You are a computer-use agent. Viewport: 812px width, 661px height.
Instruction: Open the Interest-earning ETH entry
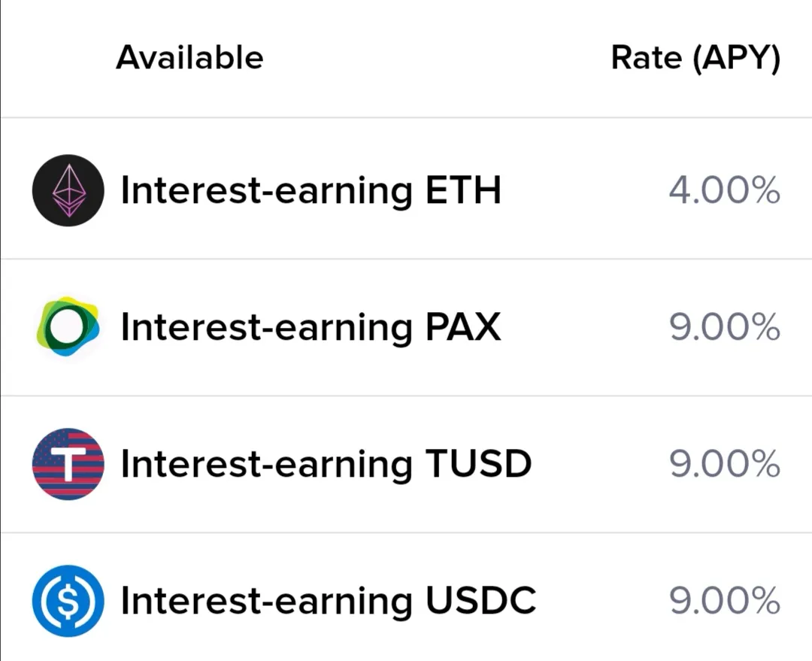pos(406,190)
